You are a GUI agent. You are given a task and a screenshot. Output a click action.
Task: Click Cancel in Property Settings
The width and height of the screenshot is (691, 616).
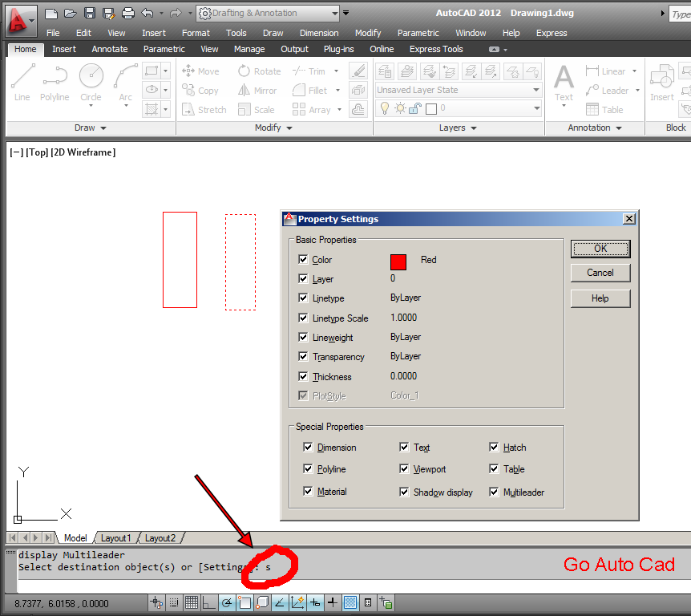pyautogui.click(x=600, y=273)
